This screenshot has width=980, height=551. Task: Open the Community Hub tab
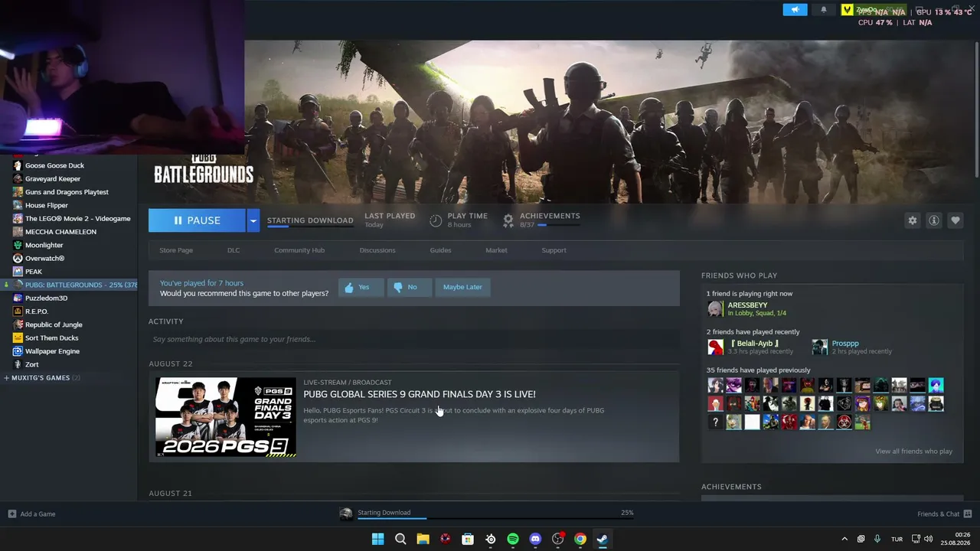click(x=299, y=250)
